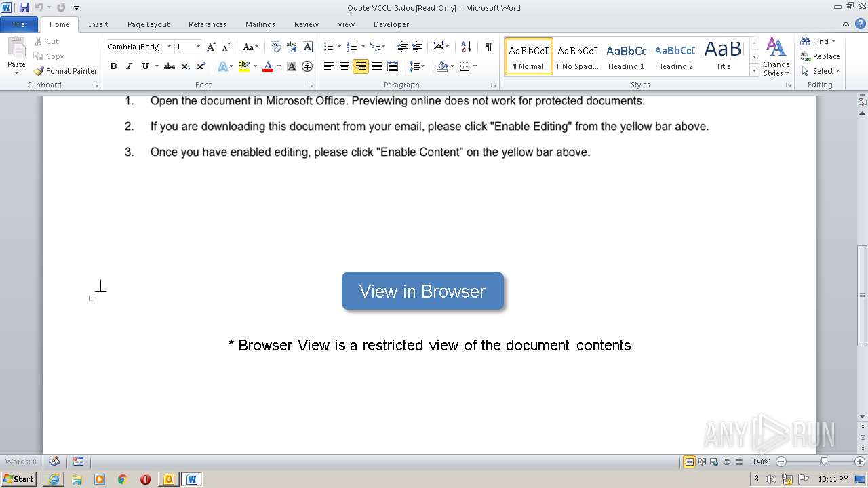
Task: Open the File tab
Action: click(x=19, y=24)
